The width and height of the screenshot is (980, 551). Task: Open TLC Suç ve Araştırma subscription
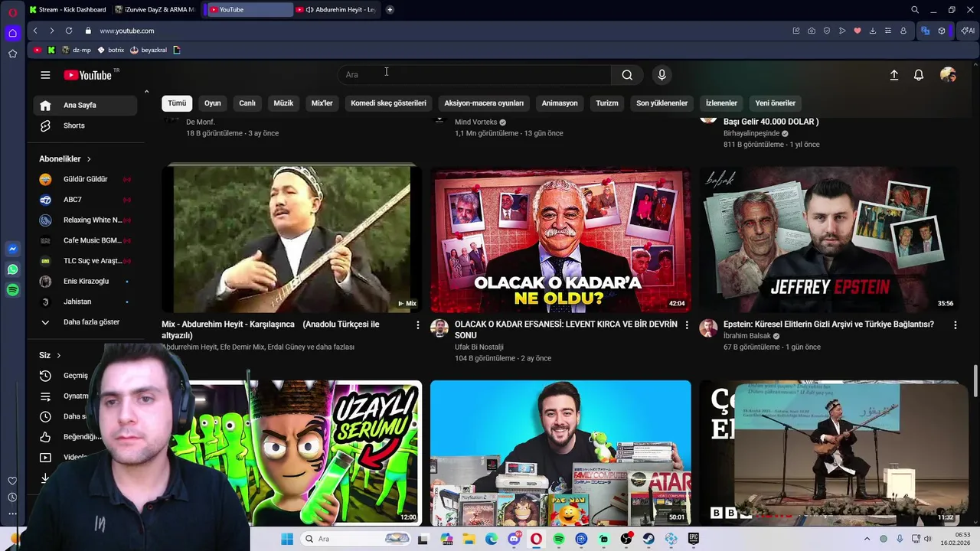click(85, 261)
